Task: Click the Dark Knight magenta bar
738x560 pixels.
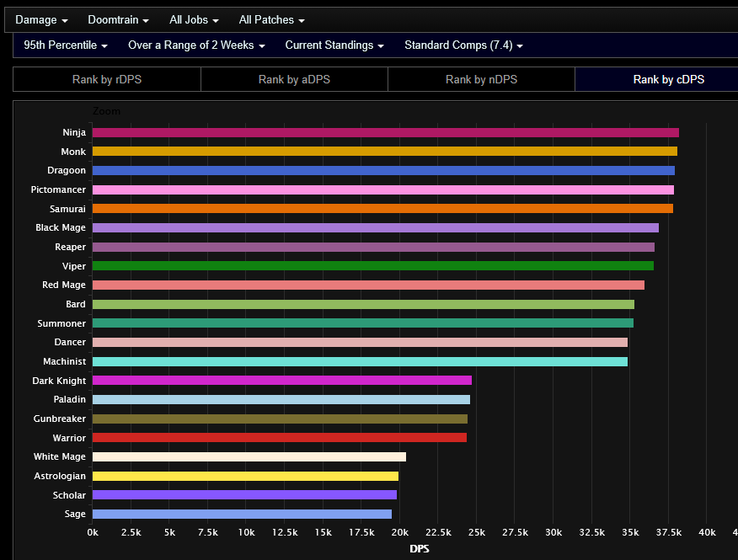Action: [282, 381]
